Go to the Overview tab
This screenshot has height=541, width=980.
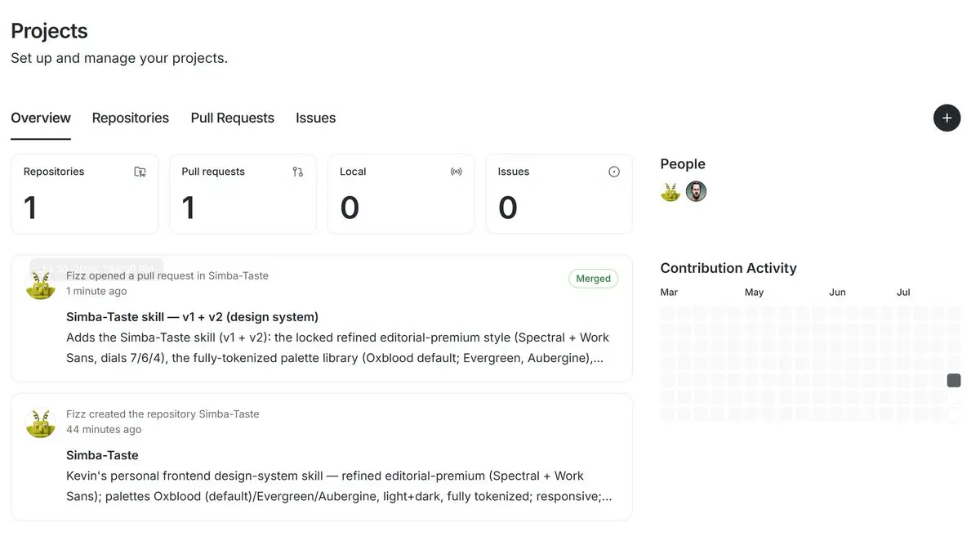tap(41, 118)
